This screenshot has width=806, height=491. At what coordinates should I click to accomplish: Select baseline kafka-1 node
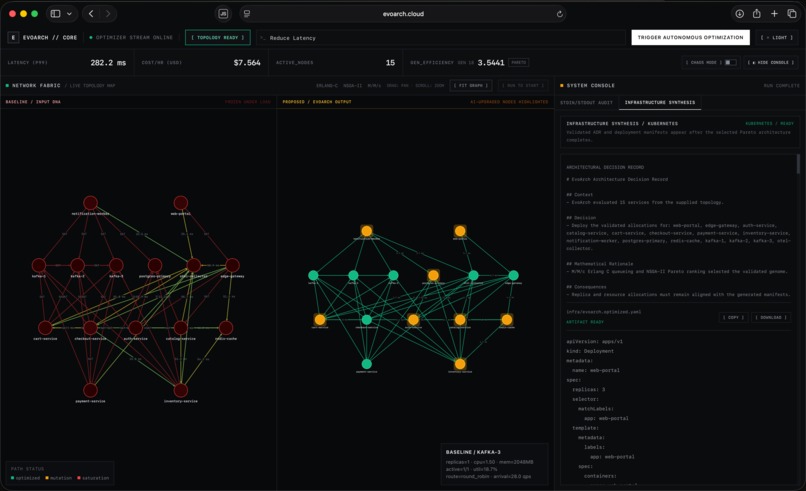click(39, 265)
